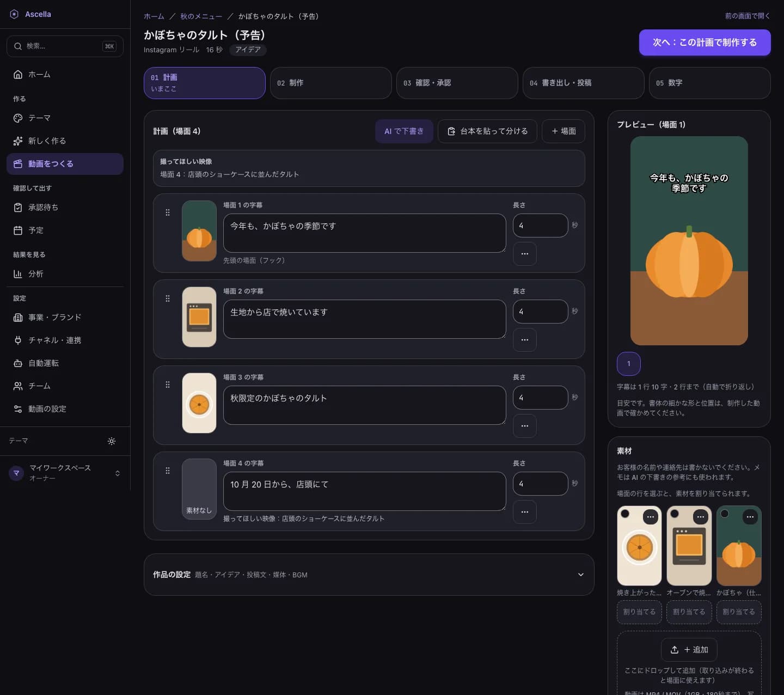
Task: Open the マイワークスペース workspace switcher
Action: (x=65, y=473)
